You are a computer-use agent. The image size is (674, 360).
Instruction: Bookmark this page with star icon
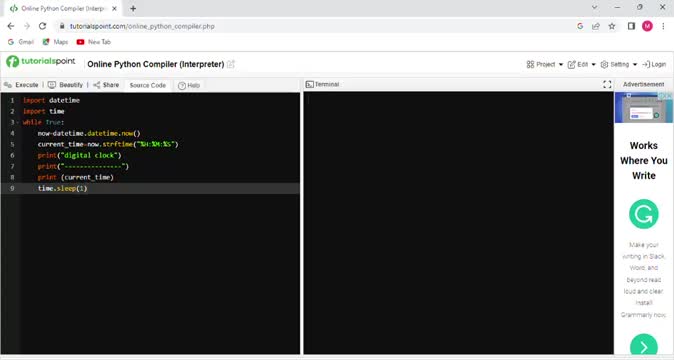pyautogui.click(x=612, y=26)
